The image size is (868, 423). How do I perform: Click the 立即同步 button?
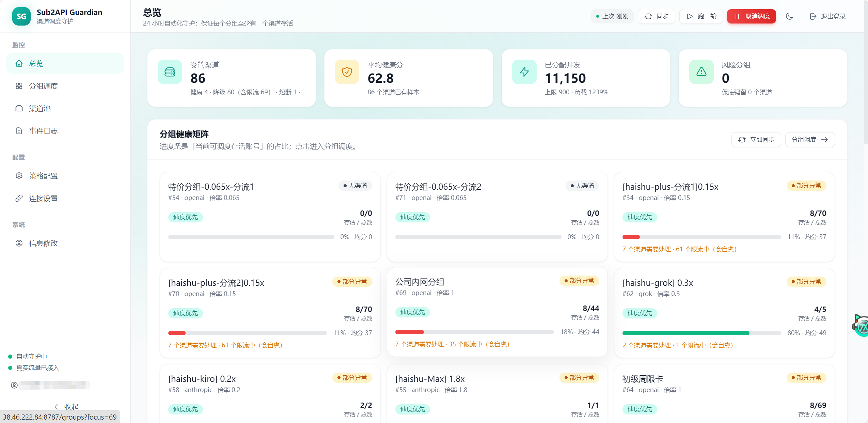click(x=756, y=140)
